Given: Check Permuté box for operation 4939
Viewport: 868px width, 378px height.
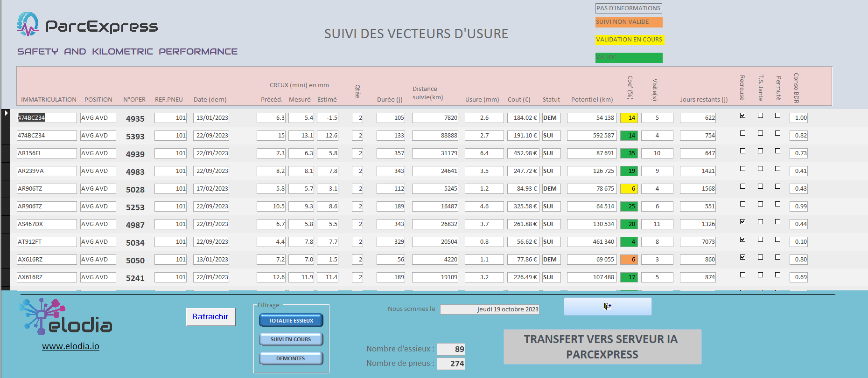Looking at the screenshot, I should point(777,151).
